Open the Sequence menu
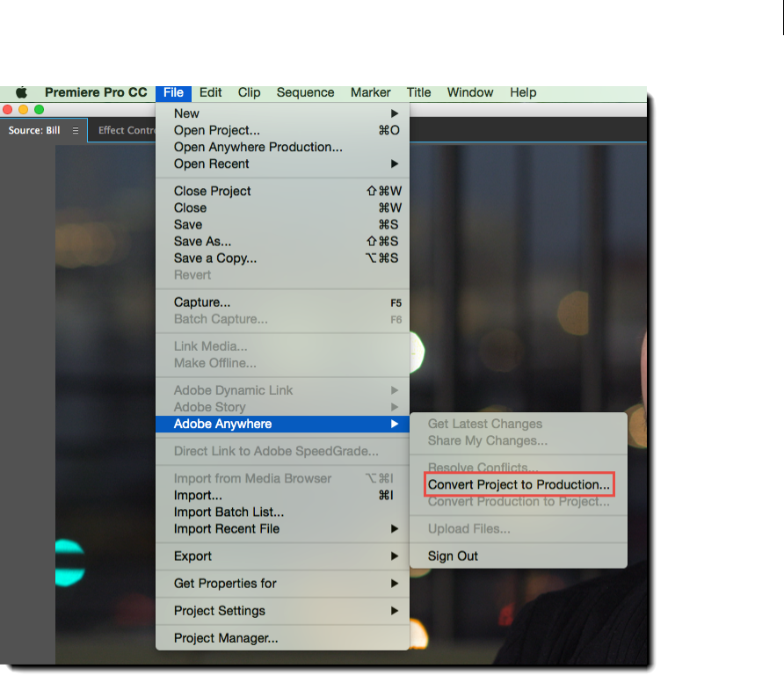784x690 pixels. coord(306,92)
